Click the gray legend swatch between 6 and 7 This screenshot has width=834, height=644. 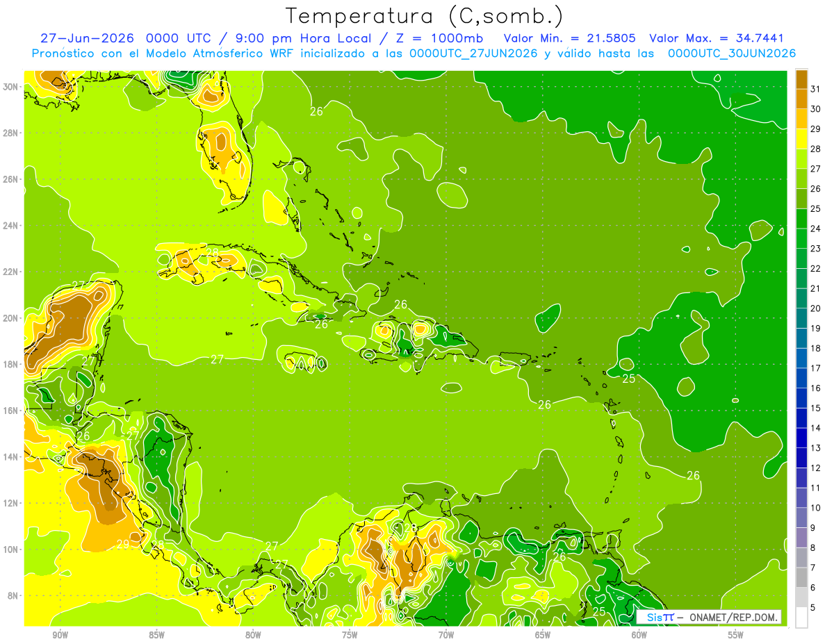coord(801,578)
